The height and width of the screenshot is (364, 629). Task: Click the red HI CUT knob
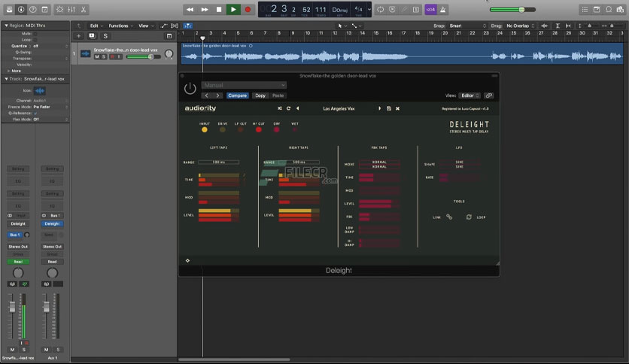tap(258, 129)
